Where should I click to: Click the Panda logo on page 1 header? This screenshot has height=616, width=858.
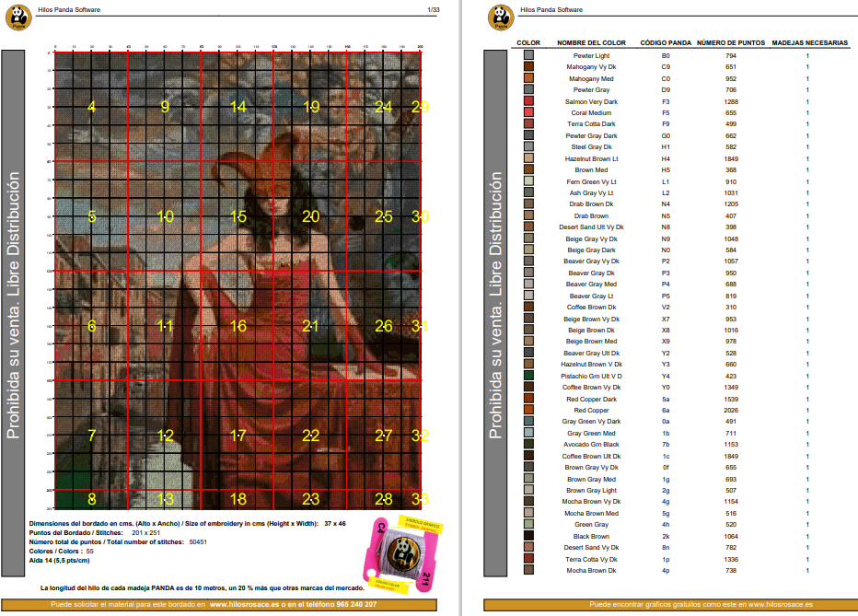pos(18,17)
